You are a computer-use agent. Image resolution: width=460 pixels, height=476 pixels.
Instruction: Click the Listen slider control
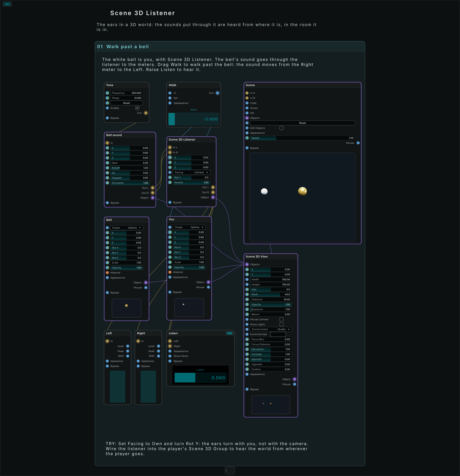click(x=200, y=378)
